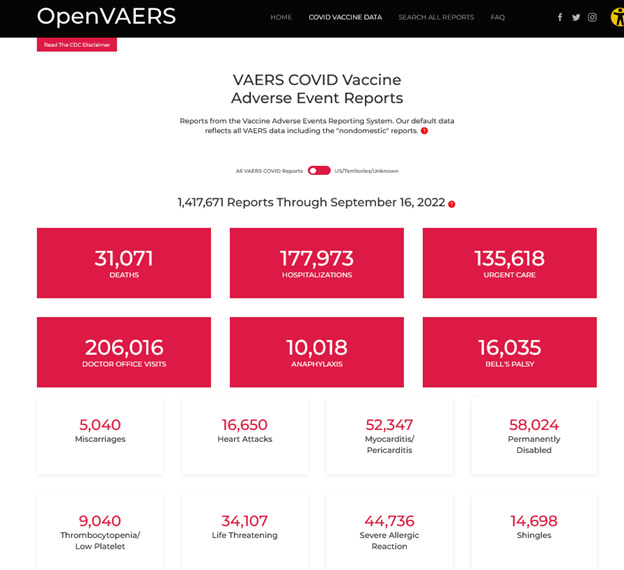The width and height of the screenshot is (624, 570).
Task: Click the OpenVAERS logo
Action: pos(106,17)
